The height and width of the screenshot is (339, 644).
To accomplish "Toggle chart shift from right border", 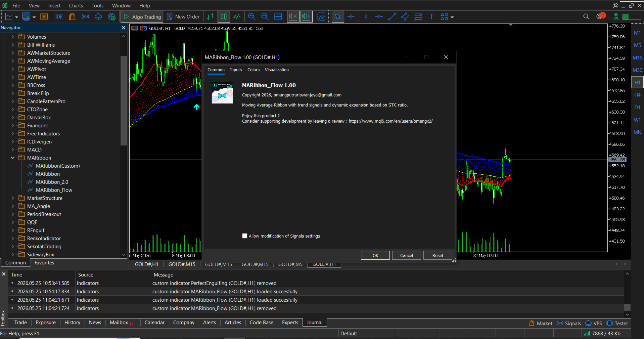I will [306, 17].
